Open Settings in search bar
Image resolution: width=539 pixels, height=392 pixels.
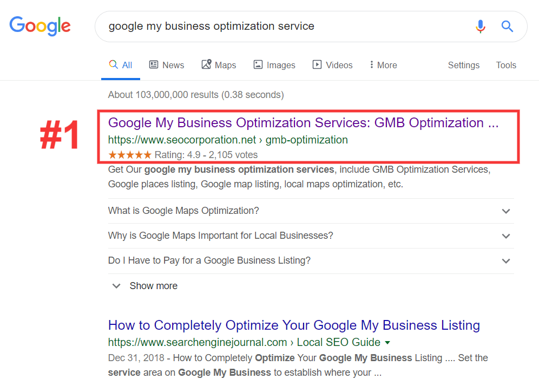click(463, 65)
